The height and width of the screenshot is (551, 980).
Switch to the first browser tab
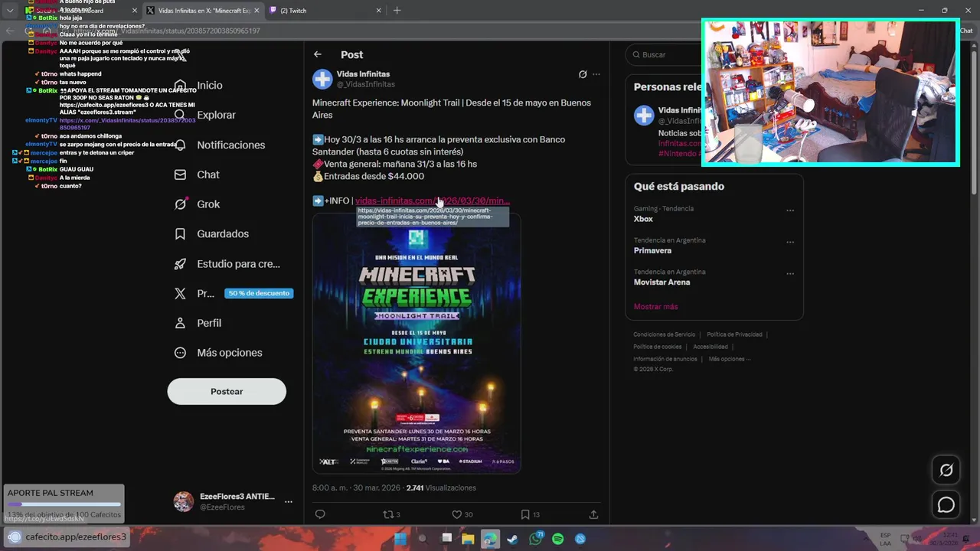coord(80,11)
